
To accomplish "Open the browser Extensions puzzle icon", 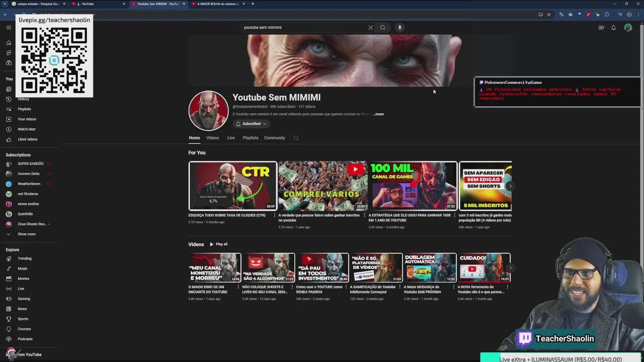I will (x=607, y=15).
